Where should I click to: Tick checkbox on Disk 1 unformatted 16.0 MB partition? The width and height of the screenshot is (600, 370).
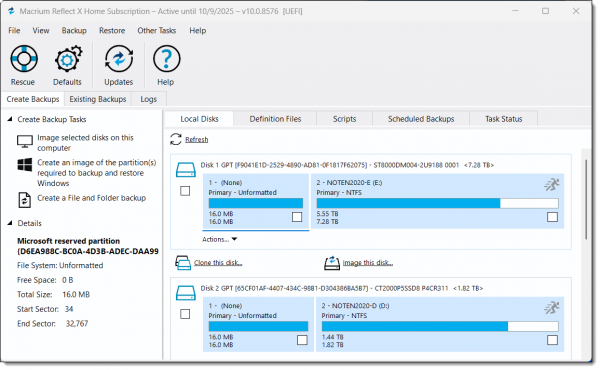click(297, 217)
